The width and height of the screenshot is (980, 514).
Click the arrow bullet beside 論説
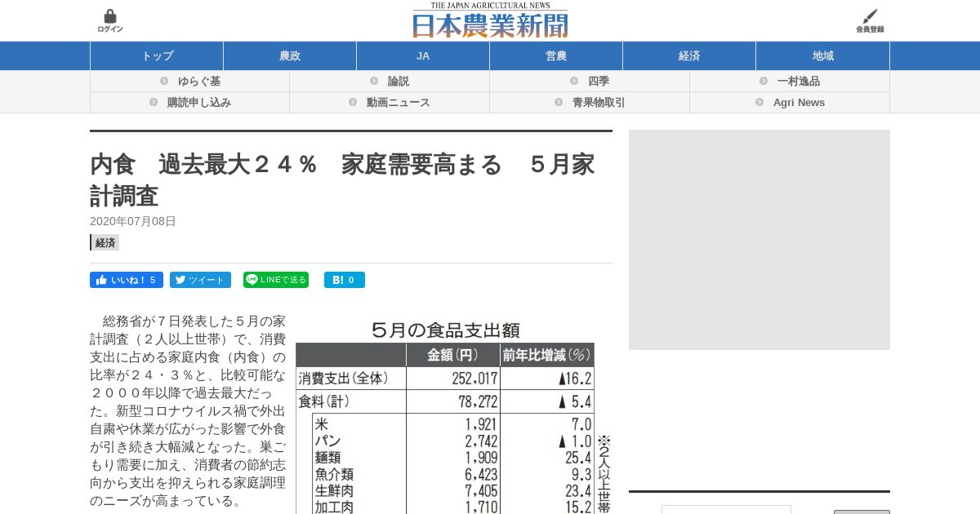(x=374, y=81)
